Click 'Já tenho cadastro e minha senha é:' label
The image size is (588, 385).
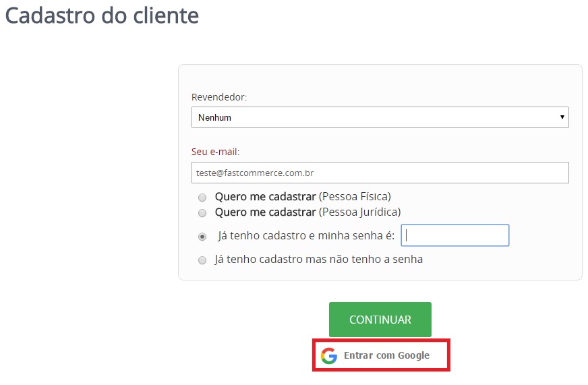[x=306, y=235]
